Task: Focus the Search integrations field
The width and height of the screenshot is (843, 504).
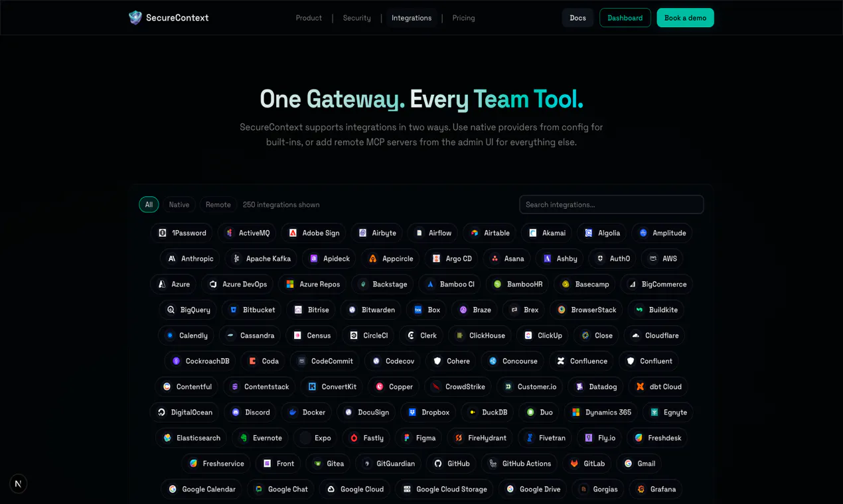Action: coord(611,205)
